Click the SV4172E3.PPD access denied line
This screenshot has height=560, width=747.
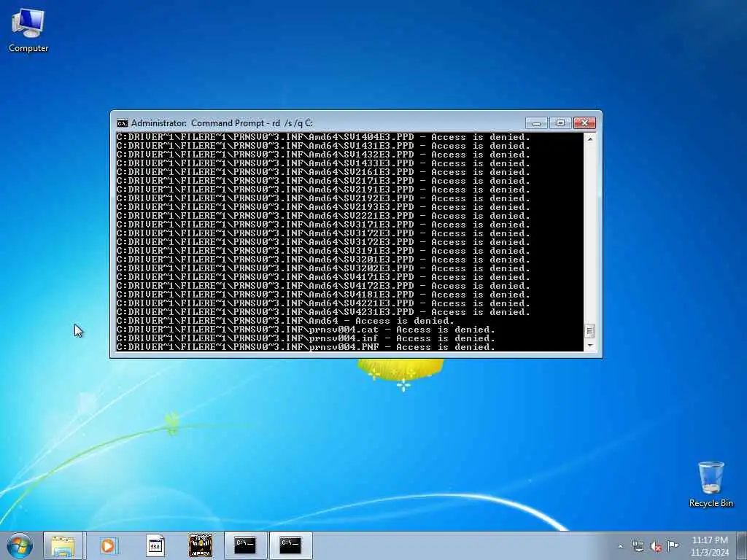[x=323, y=286]
